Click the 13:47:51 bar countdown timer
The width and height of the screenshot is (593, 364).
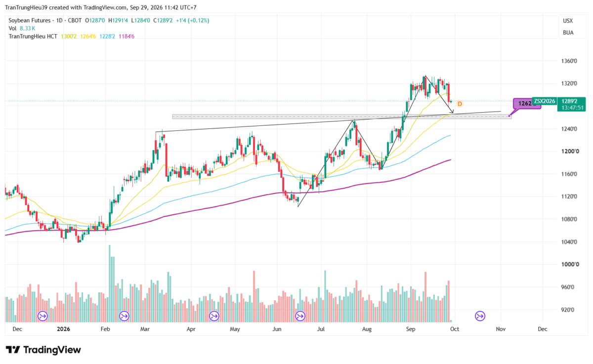[572, 108]
